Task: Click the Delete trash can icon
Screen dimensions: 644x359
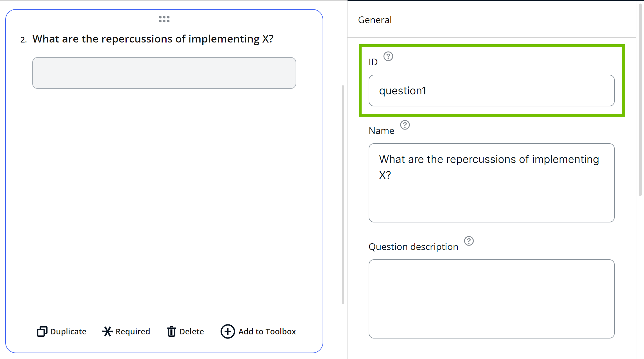Action: 172,331
